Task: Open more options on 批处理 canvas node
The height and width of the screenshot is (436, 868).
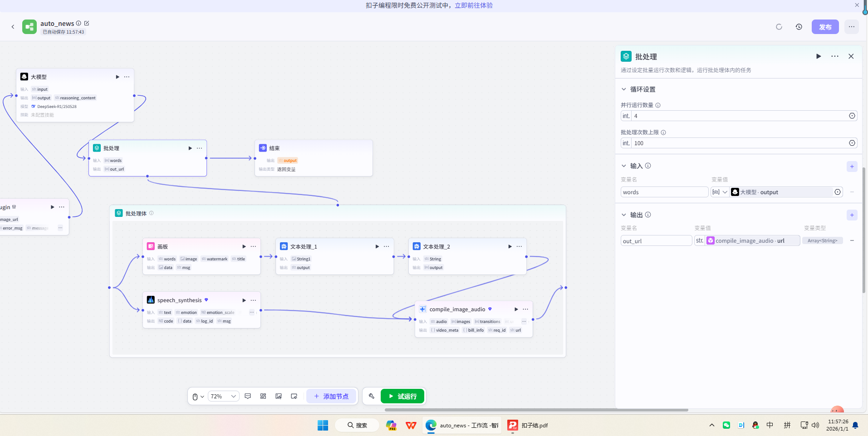Action: (x=199, y=148)
